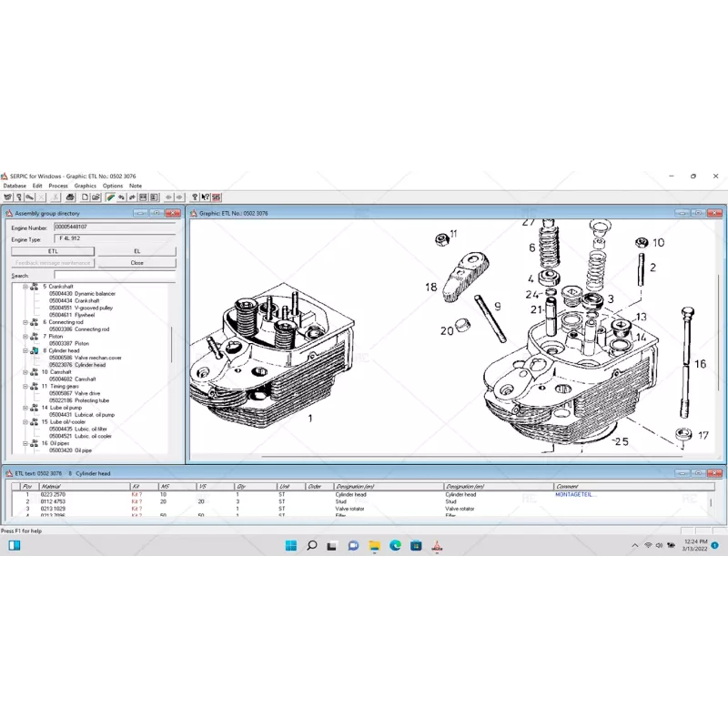This screenshot has height=728, width=728.
Task: Collapse the Lube oil pump node
Action: pyautogui.click(x=25, y=408)
